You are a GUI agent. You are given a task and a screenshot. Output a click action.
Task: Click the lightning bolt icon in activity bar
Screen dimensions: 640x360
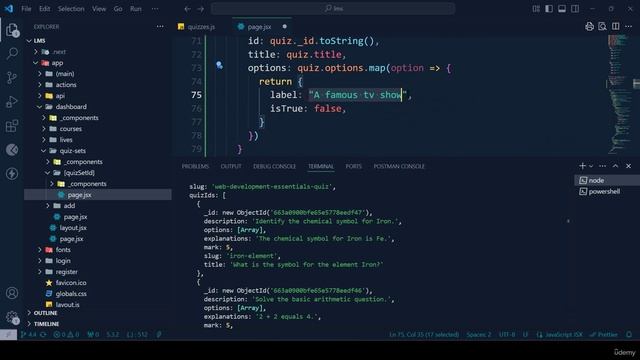12,173
